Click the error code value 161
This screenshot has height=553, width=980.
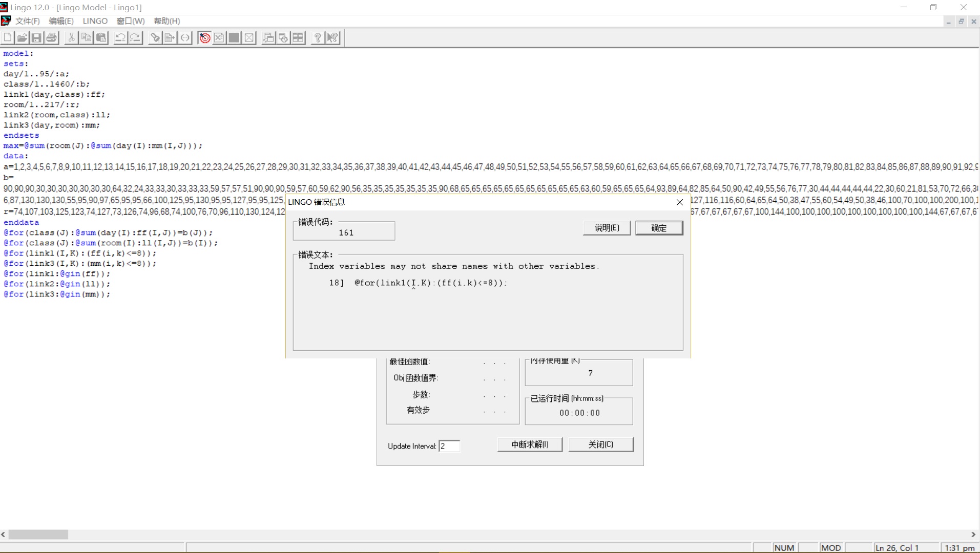(x=346, y=232)
